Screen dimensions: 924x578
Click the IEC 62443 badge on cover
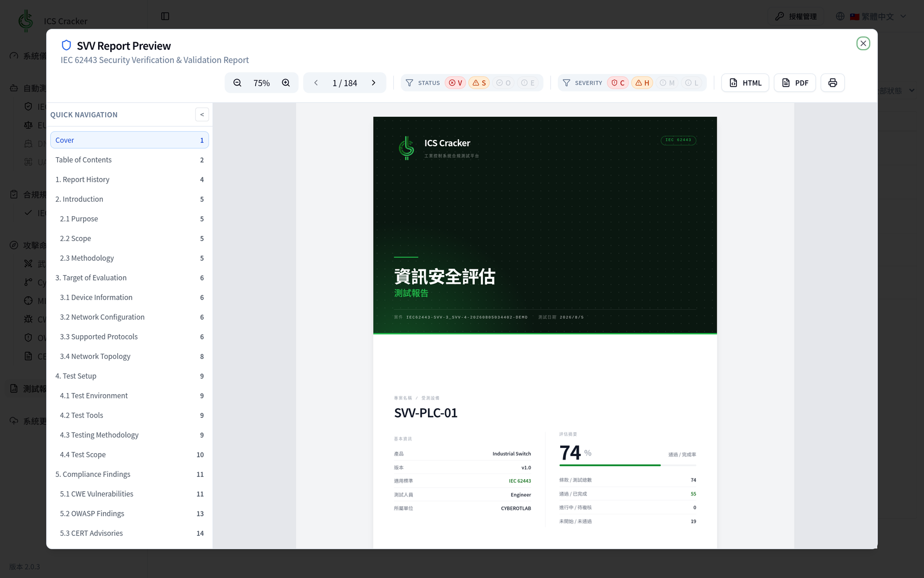pyautogui.click(x=679, y=140)
